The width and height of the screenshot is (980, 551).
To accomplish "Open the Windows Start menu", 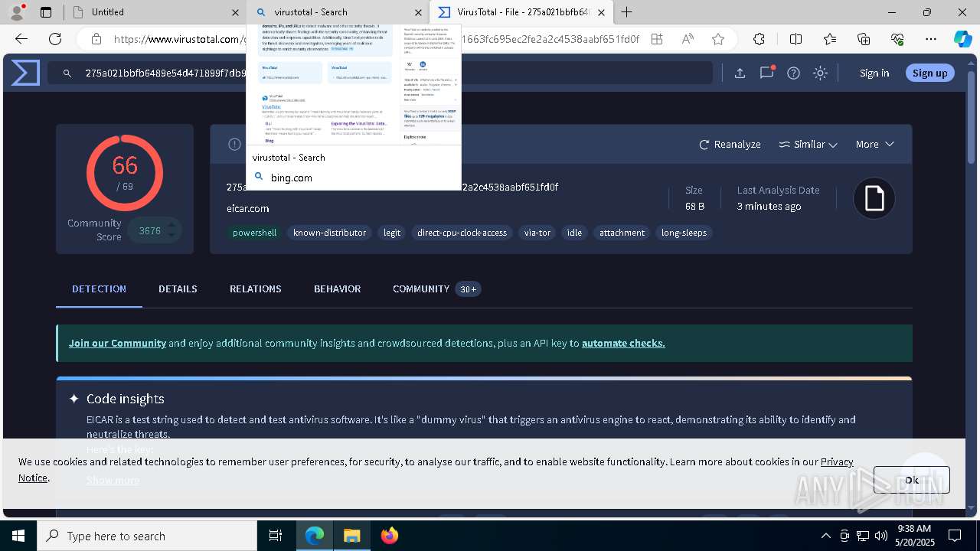I will (x=18, y=536).
